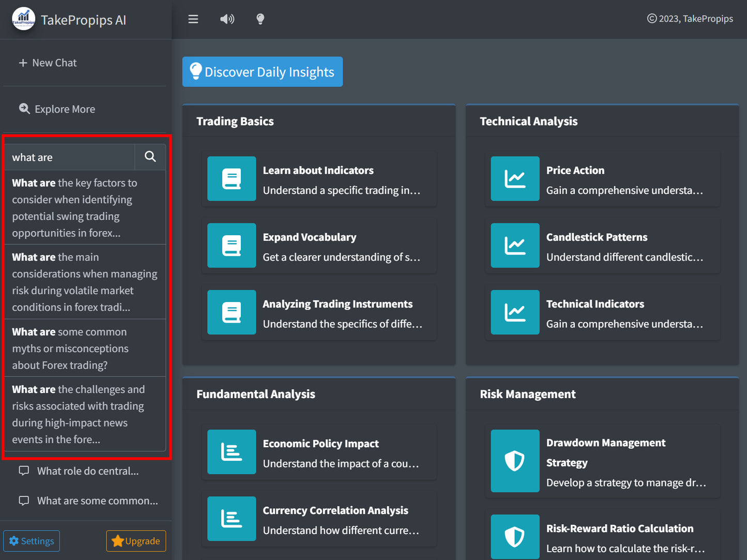
Task: Click the Candlestick Patterns chart icon
Action: click(x=515, y=245)
